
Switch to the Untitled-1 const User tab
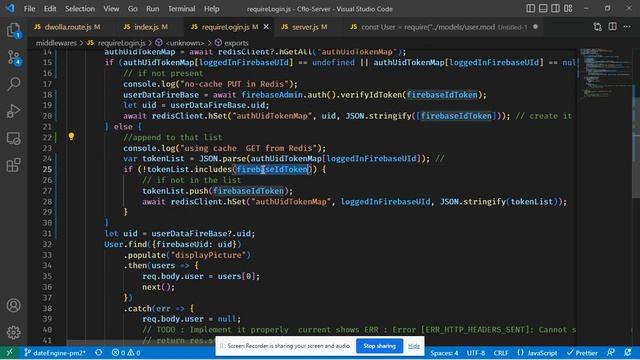click(x=443, y=27)
